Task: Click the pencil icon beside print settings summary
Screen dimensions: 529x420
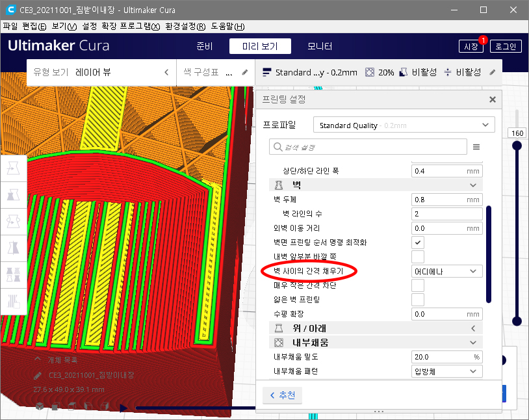Action: [493, 72]
